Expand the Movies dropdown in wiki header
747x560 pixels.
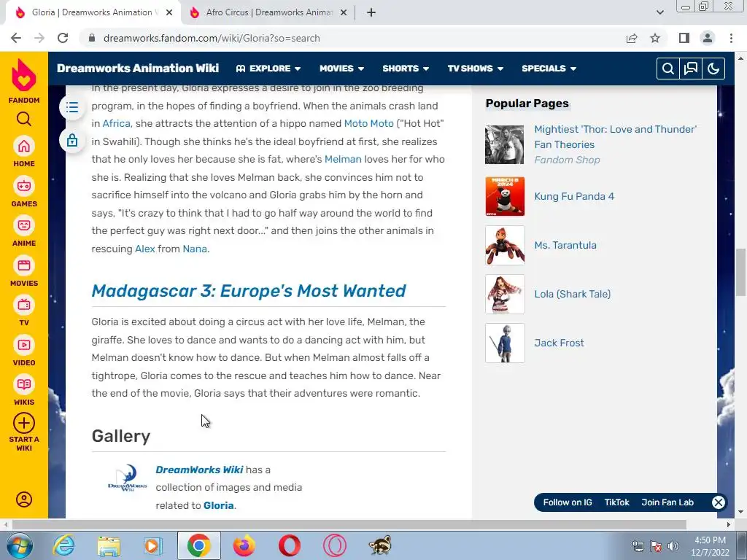[341, 69]
